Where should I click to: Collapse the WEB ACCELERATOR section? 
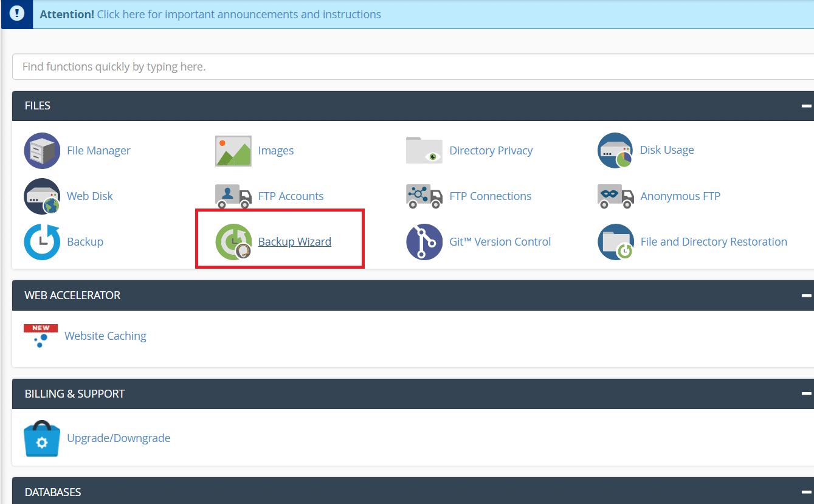[x=806, y=295]
